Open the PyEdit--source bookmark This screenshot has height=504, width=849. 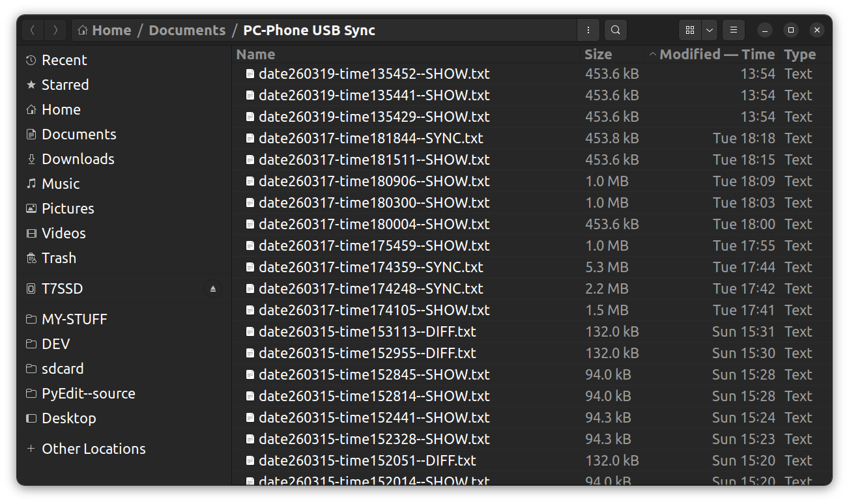point(88,393)
